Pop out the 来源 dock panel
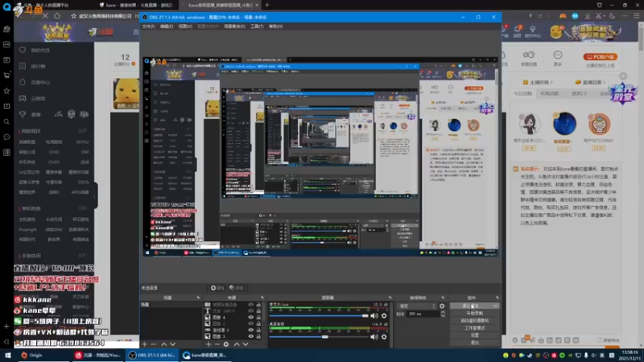 pyautogui.click(x=262, y=298)
